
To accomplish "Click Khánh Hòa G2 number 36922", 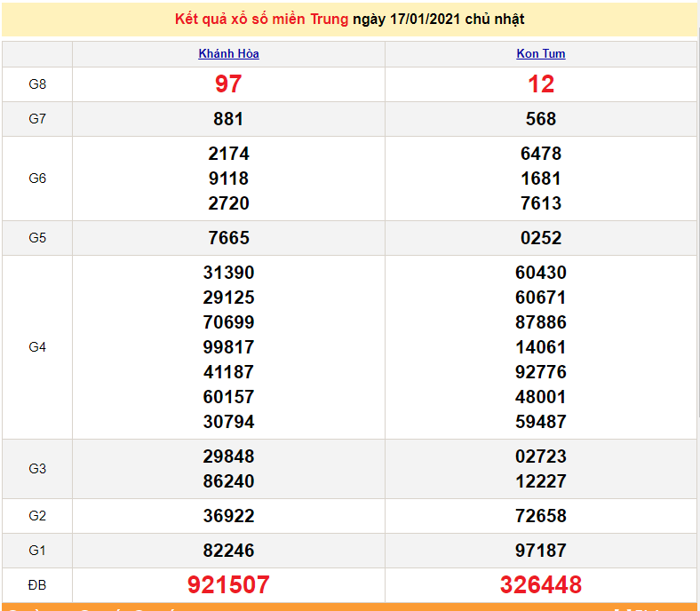I will 228,516.
